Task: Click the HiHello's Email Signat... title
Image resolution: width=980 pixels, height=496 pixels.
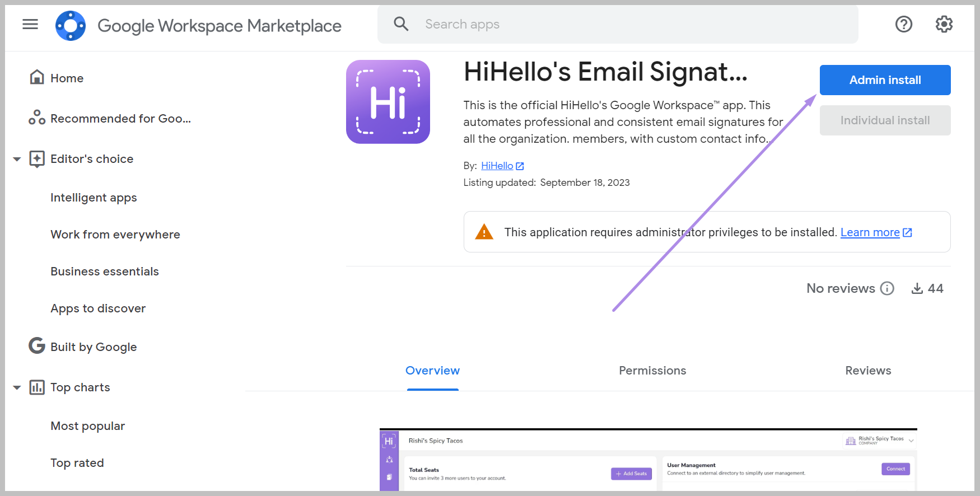Action: click(605, 72)
